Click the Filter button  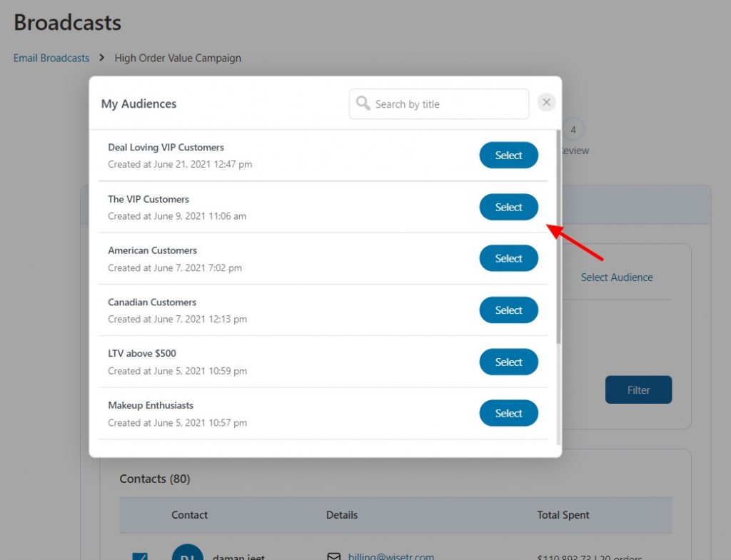coord(639,390)
